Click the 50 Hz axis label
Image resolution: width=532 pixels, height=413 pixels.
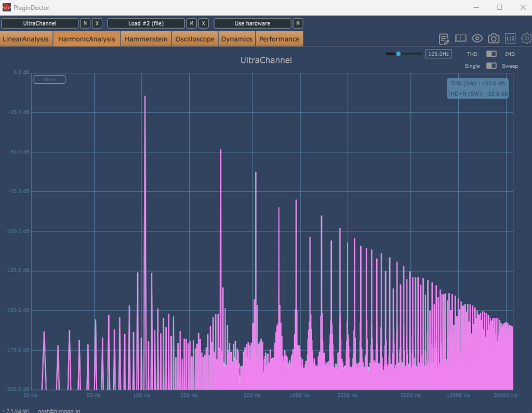94,395
